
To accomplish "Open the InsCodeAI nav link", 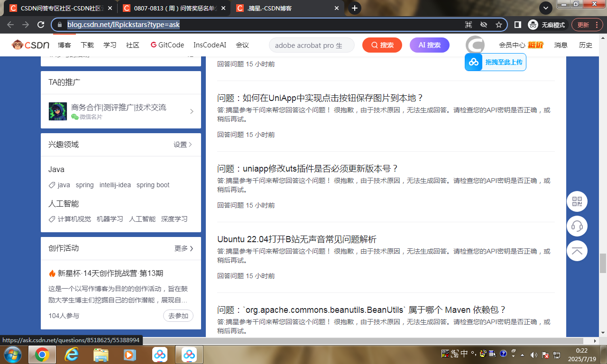I will coord(210,45).
